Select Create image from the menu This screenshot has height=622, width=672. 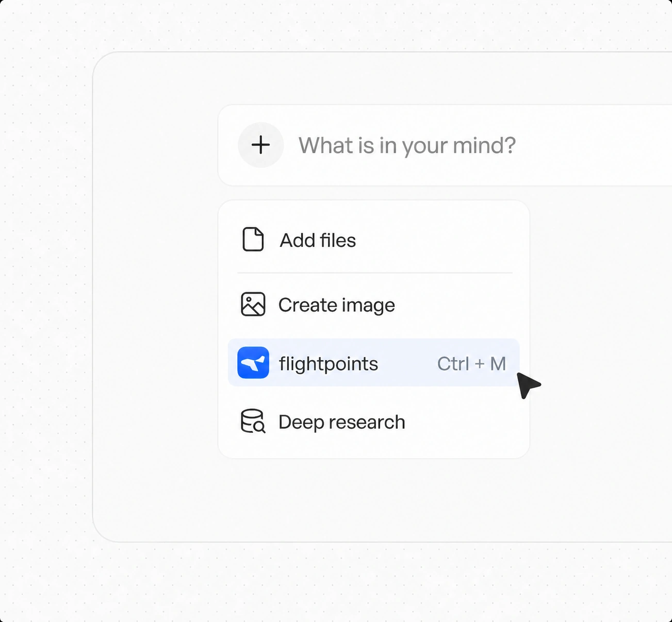374,305
